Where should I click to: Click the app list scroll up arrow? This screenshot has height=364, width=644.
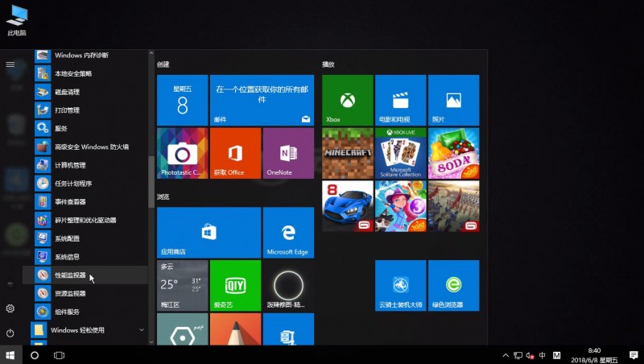point(151,53)
